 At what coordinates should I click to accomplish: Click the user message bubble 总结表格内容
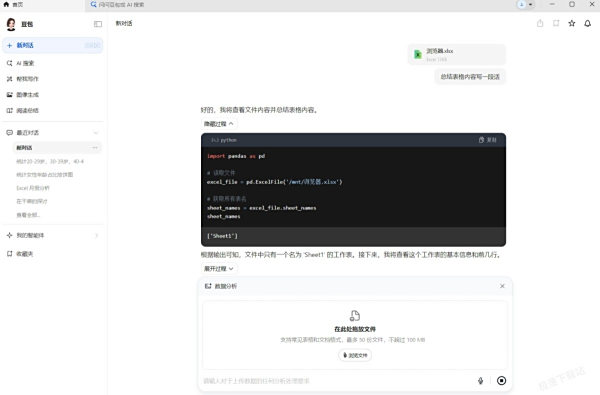[x=470, y=77]
